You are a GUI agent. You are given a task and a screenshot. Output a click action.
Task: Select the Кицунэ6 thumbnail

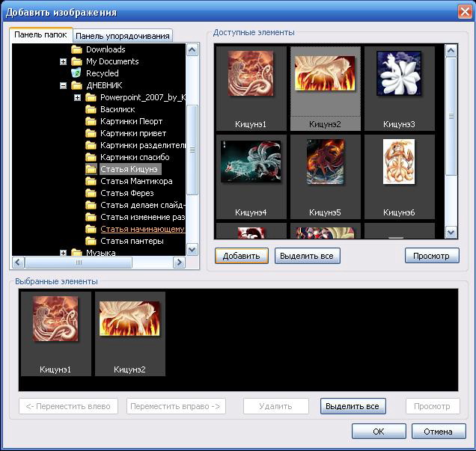(x=399, y=177)
